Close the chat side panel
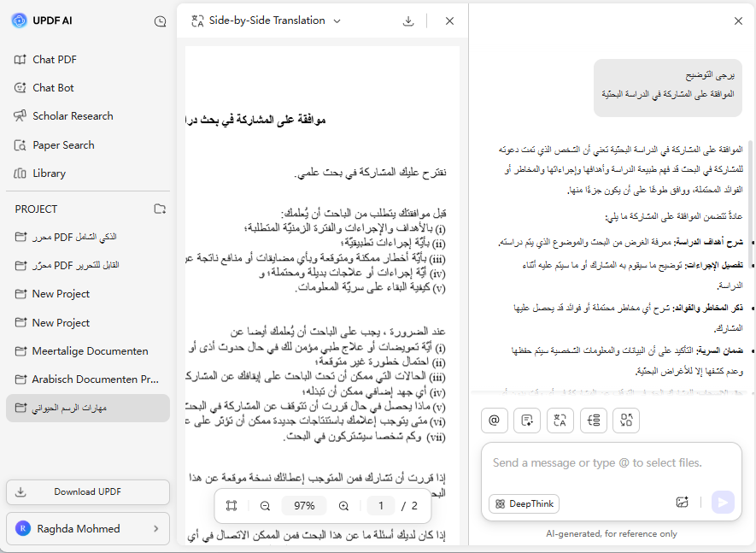The image size is (756, 553). point(738,21)
